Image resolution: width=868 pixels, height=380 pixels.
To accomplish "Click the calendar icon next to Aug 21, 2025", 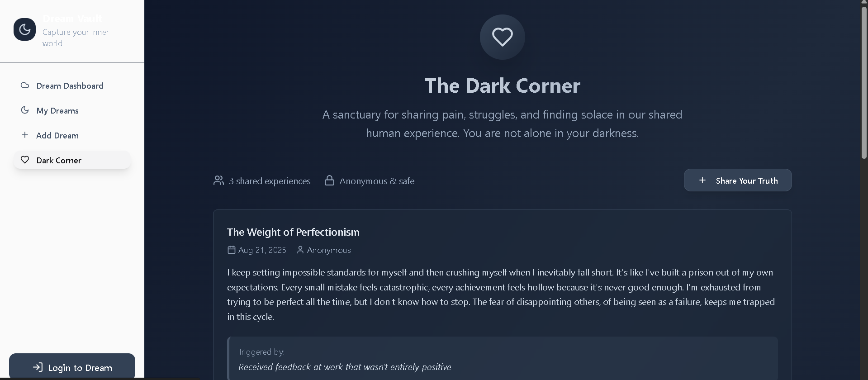I will (x=232, y=250).
